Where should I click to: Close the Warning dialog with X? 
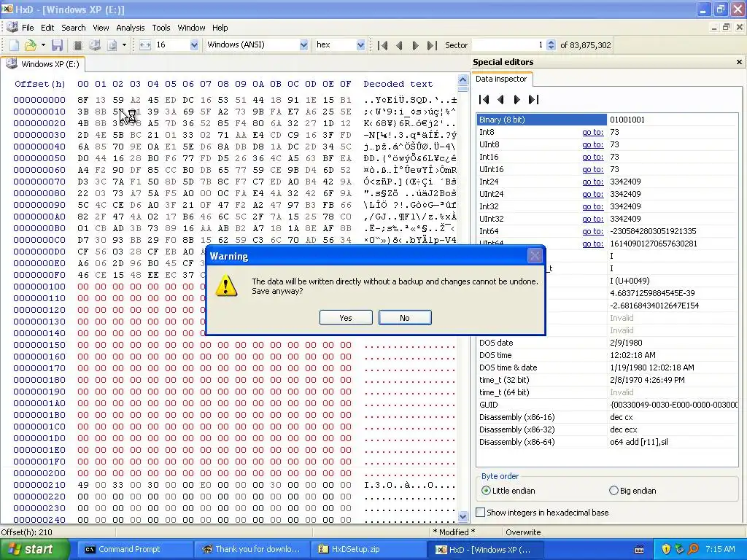tap(535, 256)
